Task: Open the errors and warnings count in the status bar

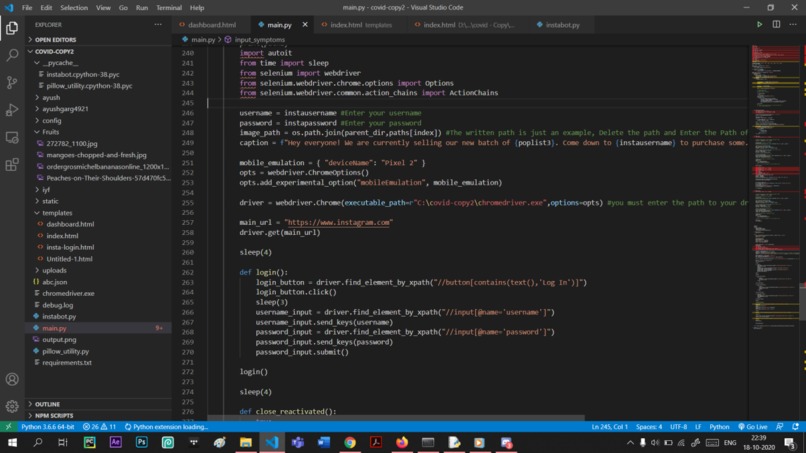Action: click(x=100, y=427)
